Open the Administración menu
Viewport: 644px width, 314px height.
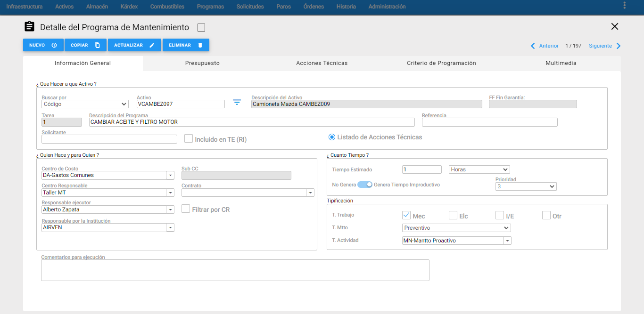pyautogui.click(x=387, y=7)
